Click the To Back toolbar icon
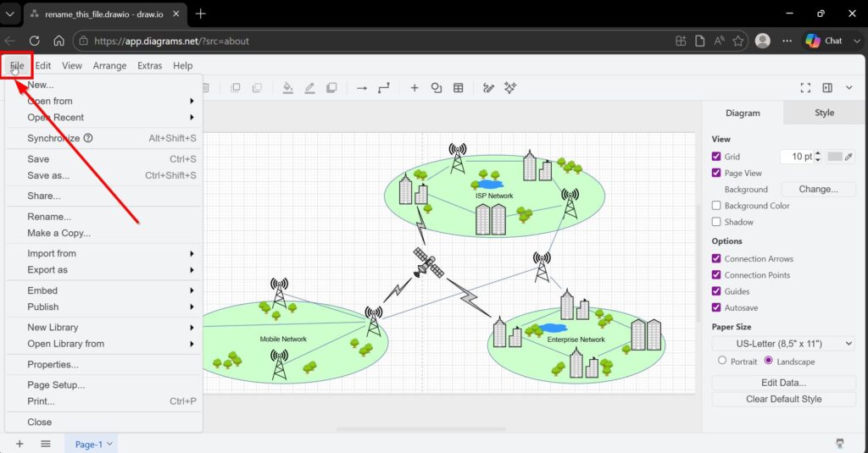 (x=257, y=88)
